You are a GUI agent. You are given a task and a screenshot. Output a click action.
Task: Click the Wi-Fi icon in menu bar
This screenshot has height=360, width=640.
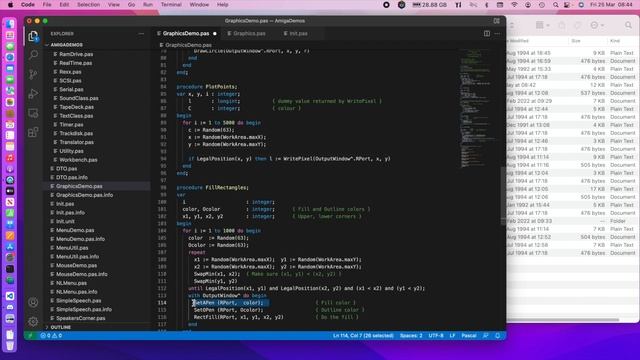(x=514, y=5)
